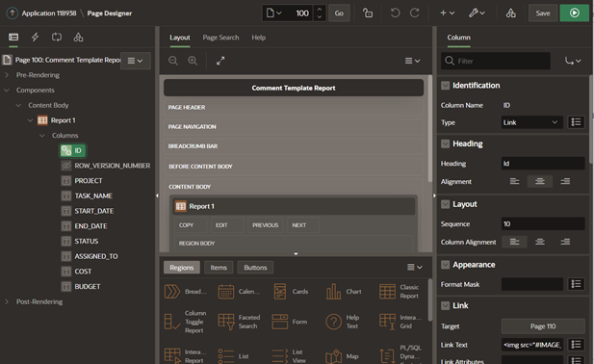The image size is (594, 364).
Task: Collapse the Columns tree node
Action: (x=42, y=136)
